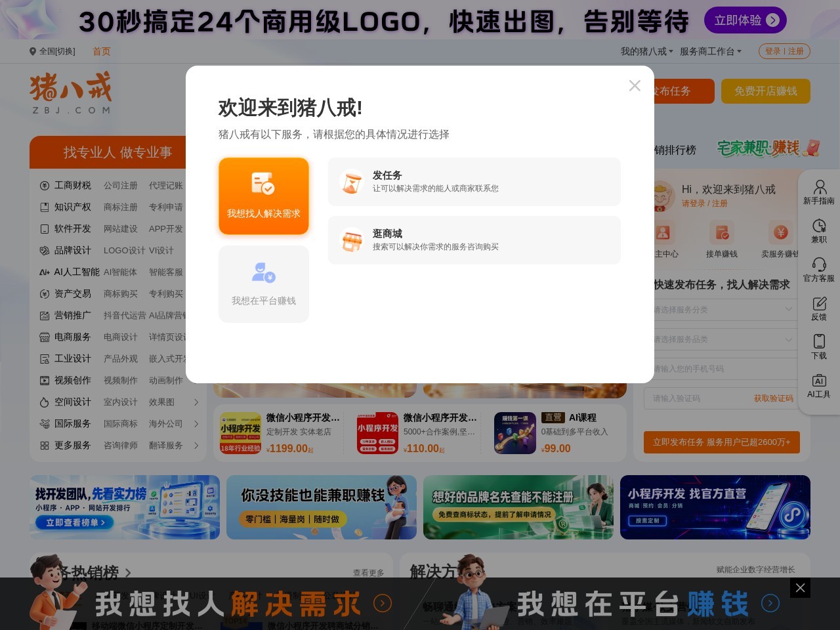Click 查看更多 in 热销榜
840x630 pixels.
368,573
